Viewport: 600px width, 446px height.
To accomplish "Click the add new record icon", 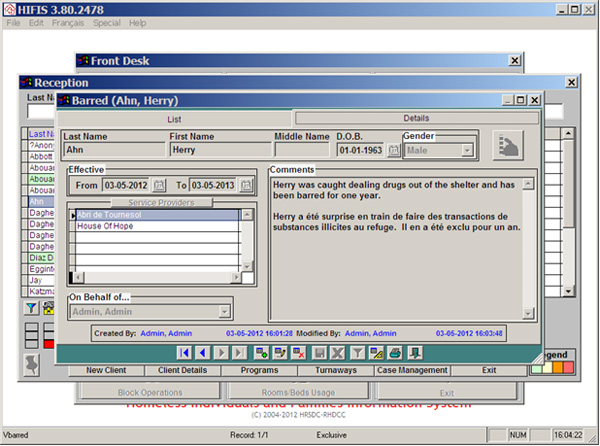I will click(x=261, y=353).
